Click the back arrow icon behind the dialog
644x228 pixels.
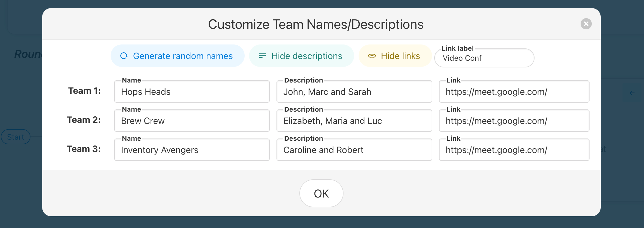pos(632,93)
